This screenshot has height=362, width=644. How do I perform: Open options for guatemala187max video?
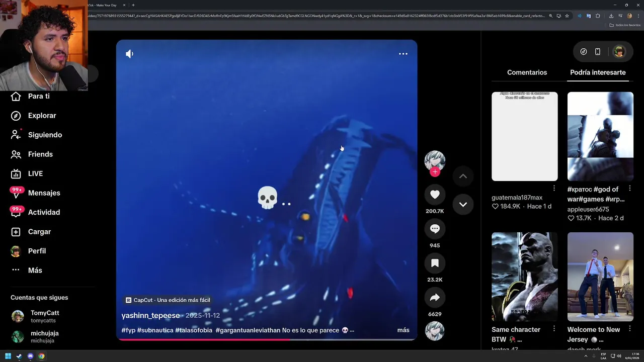tap(554, 188)
